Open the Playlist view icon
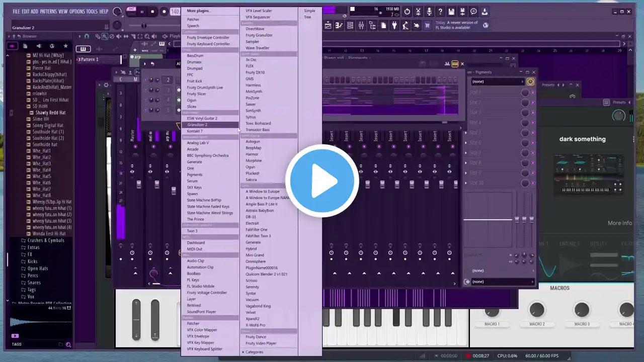 pos(328,25)
